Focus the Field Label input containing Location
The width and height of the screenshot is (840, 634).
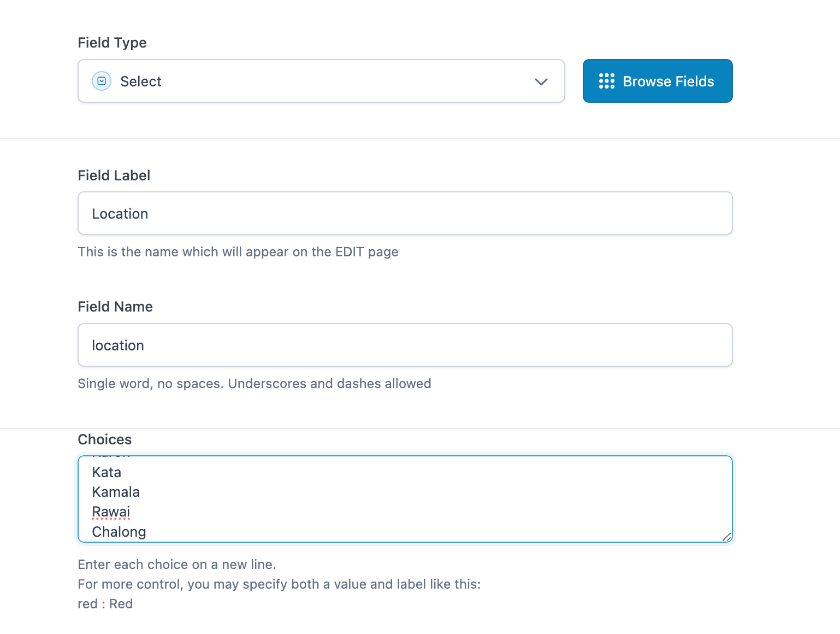pyautogui.click(x=405, y=213)
